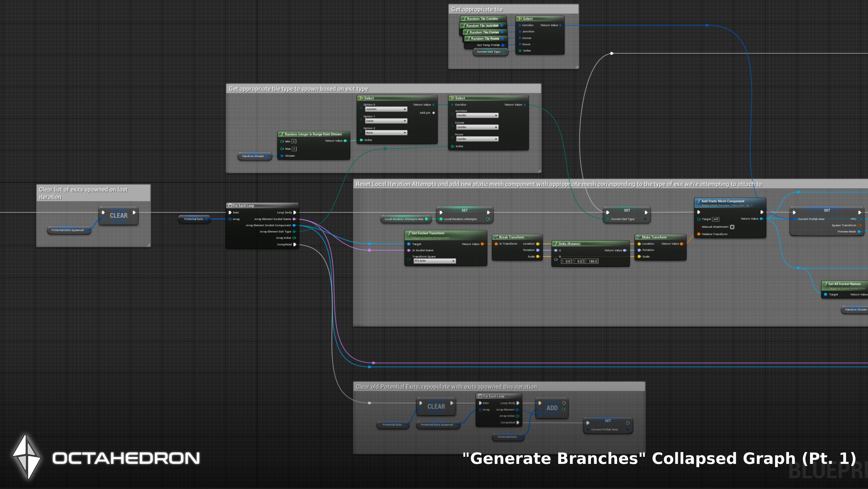Viewport: 868px width, 489px height.
Task: Click the Stream input pin
Action: 282,156
